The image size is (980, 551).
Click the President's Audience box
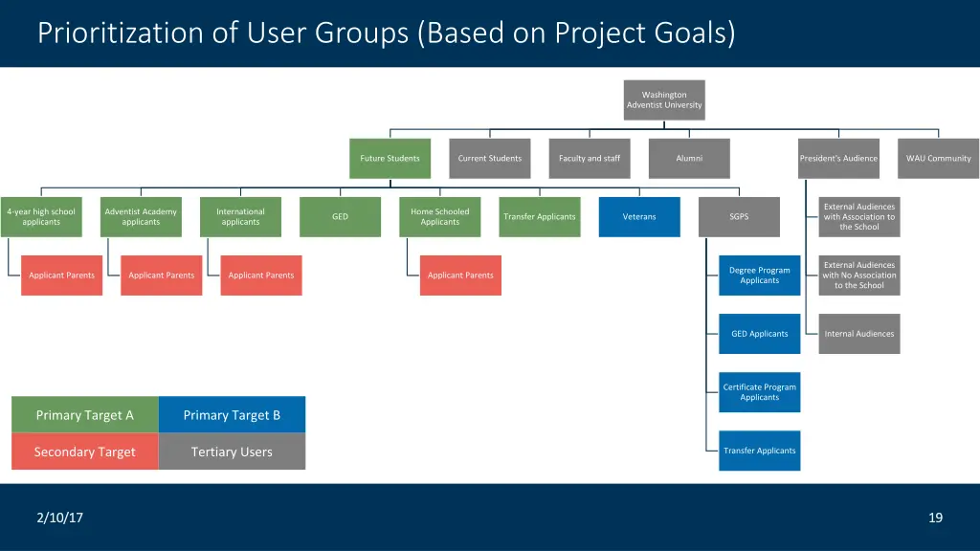point(838,158)
